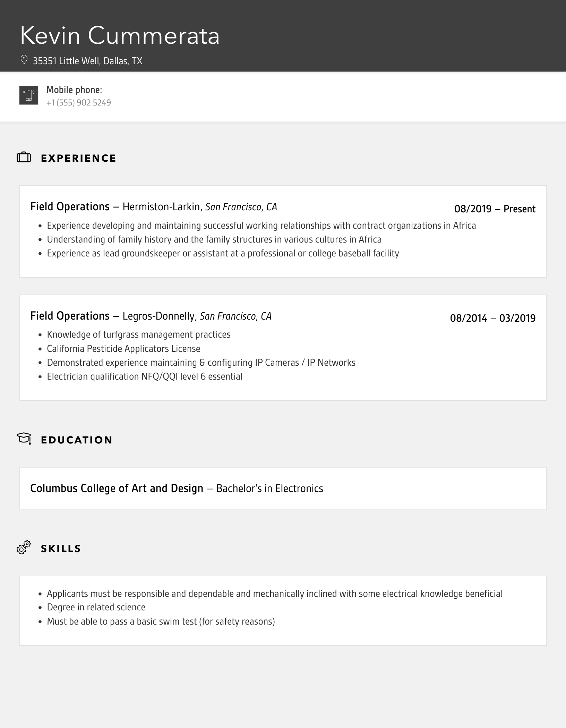Click the mobile phone icon
The image size is (566, 728).
(x=29, y=95)
